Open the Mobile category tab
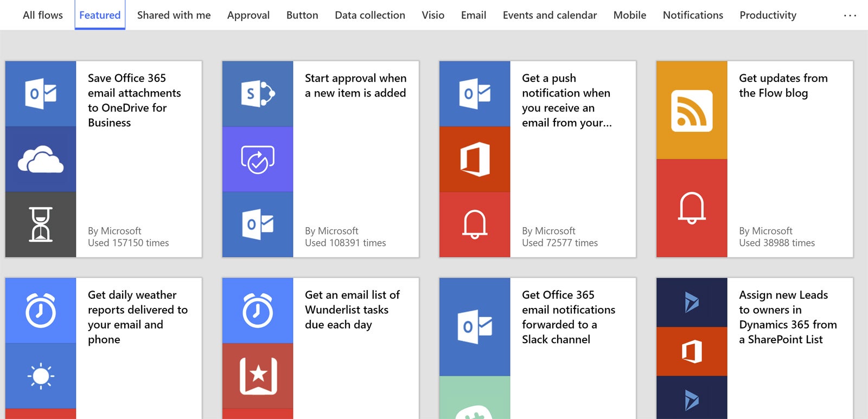The width and height of the screenshot is (868, 419). pyautogui.click(x=630, y=15)
